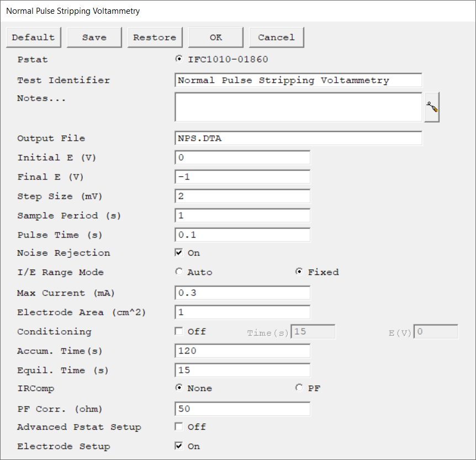Click the Conditioning E(V) field

[436, 331]
